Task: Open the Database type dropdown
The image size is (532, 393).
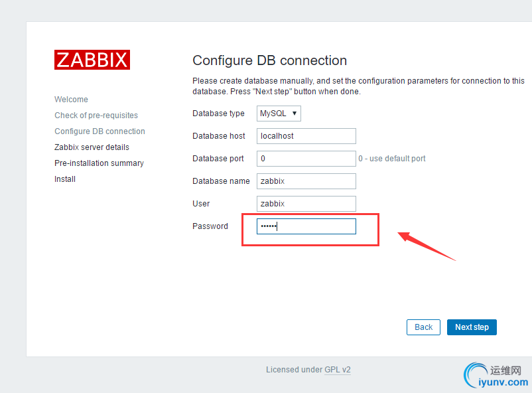Action: click(279, 114)
